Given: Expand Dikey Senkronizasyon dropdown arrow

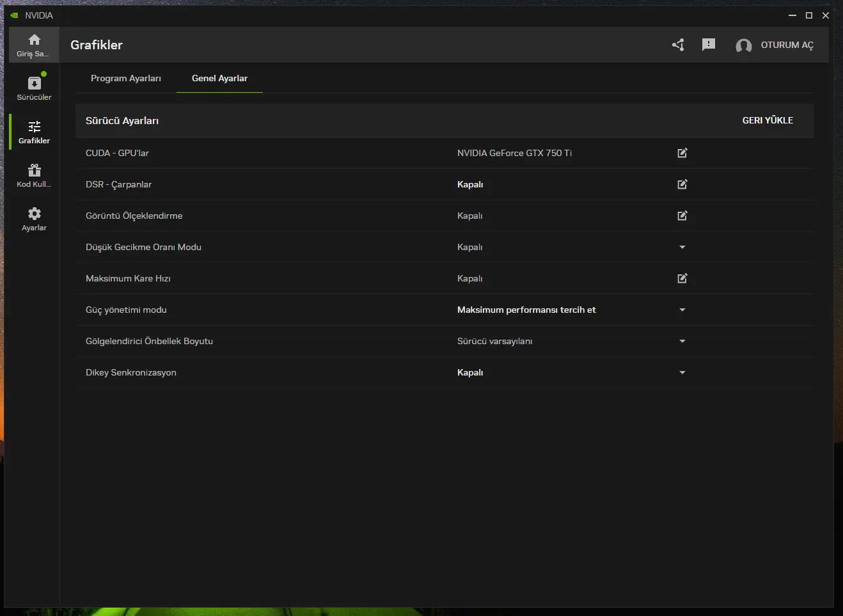Looking at the screenshot, I should (682, 372).
